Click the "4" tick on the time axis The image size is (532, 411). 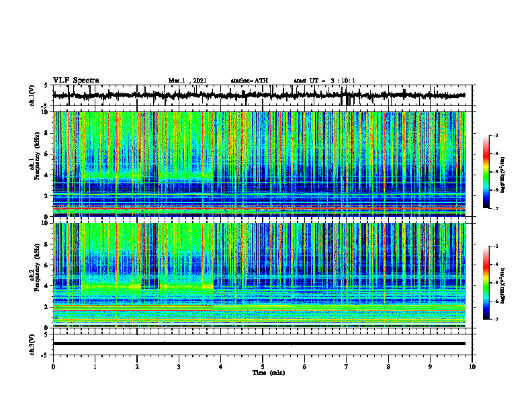[x=221, y=367]
